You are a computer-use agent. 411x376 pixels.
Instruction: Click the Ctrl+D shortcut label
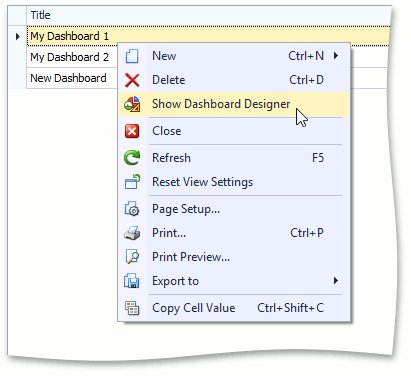pyautogui.click(x=306, y=80)
